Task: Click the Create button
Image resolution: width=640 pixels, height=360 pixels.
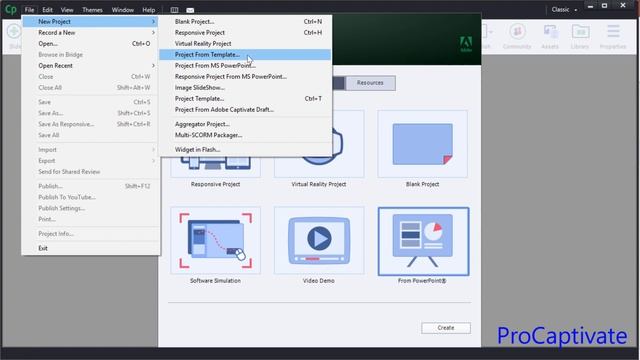Action: pyautogui.click(x=446, y=328)
